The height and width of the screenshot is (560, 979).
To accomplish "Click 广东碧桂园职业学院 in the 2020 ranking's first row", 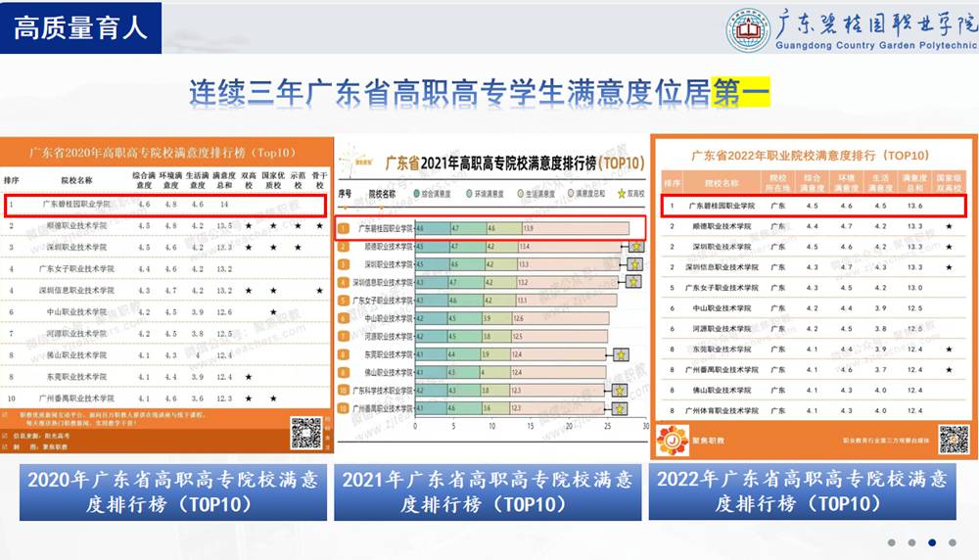I will [x=75, y=205].
